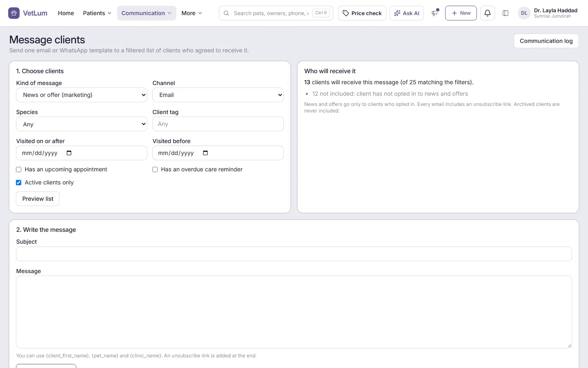Click the DL user avatar
The image size is (588, 368).
[x=524, y=13]
